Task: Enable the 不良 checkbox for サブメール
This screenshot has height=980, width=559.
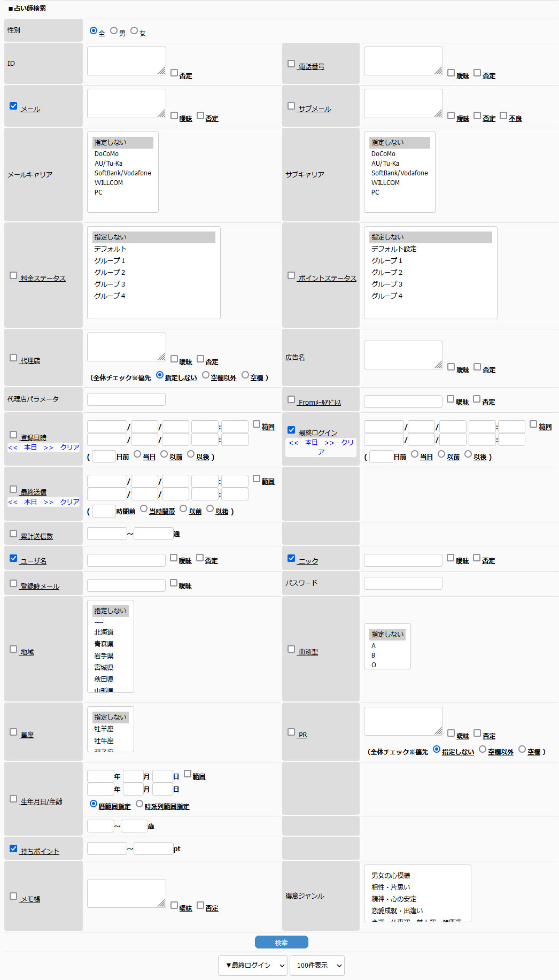Action: 503,115
